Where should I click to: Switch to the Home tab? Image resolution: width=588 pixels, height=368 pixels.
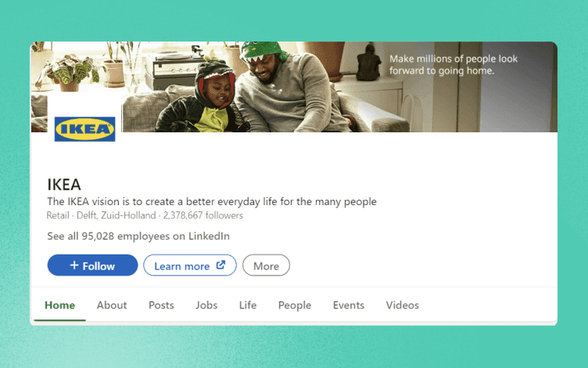(x=60, y=305)
